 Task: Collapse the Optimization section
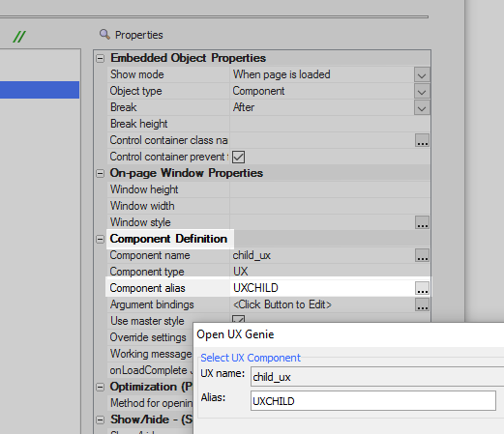(x=101, y=387)
